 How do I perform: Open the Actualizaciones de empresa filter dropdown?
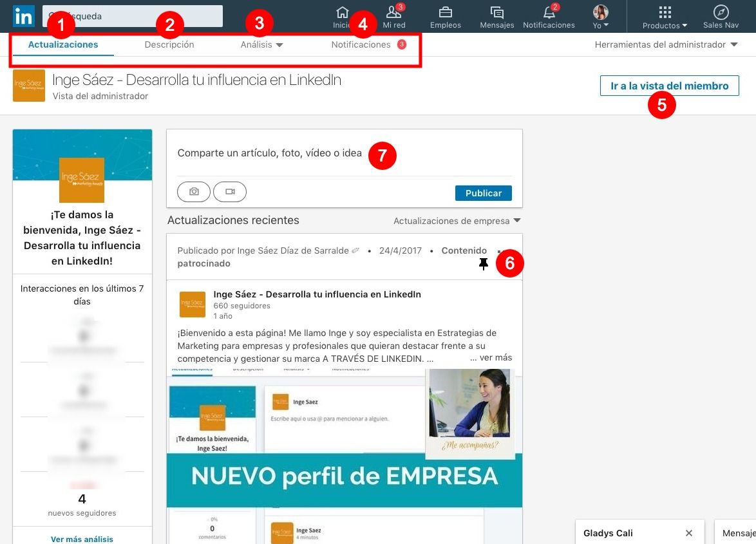pos(457,221)
